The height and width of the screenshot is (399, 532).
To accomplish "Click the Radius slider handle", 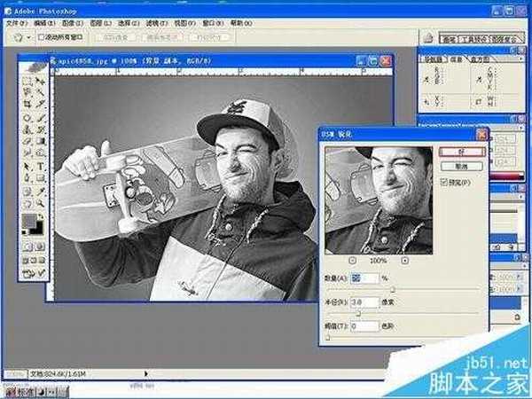I will point(358,314).
